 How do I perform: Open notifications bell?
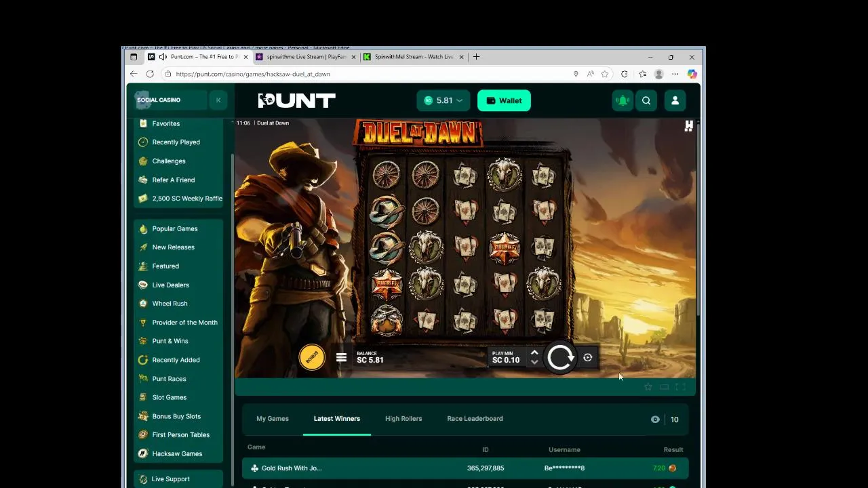point(623,100)
